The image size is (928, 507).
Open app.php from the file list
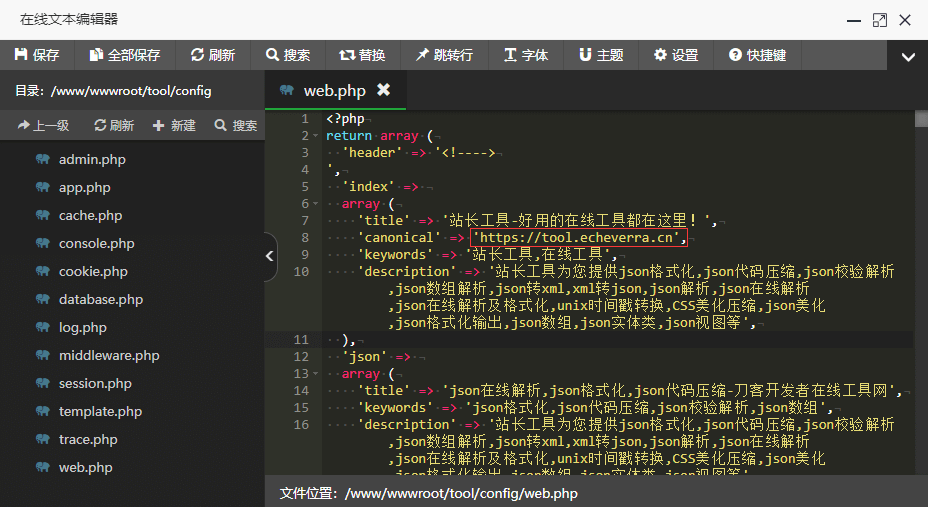click(x=85, y=188)
